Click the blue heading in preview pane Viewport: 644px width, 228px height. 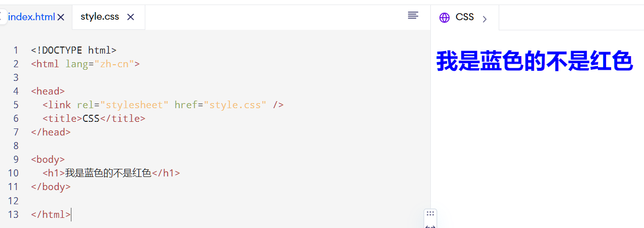tap(535, 61)
